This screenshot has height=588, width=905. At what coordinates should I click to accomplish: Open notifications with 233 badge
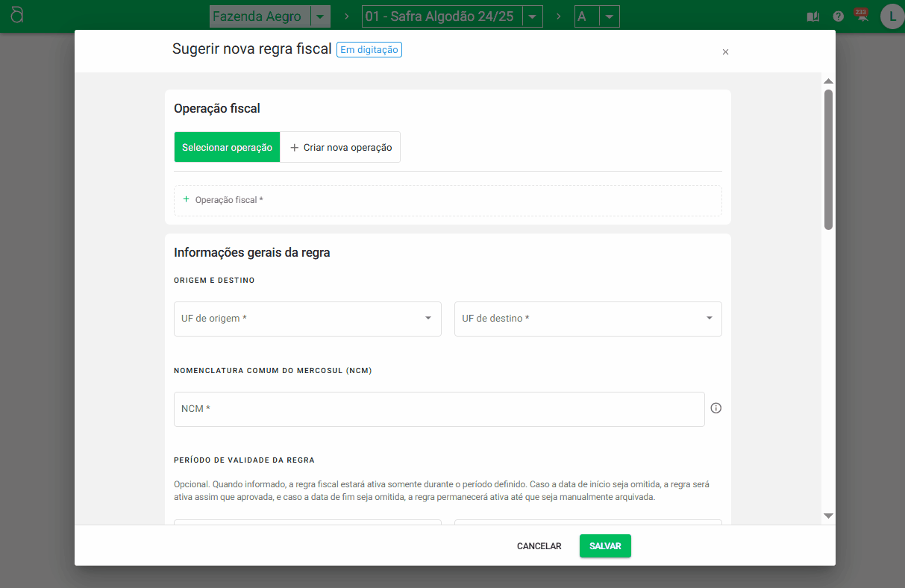tap(862, 16)
